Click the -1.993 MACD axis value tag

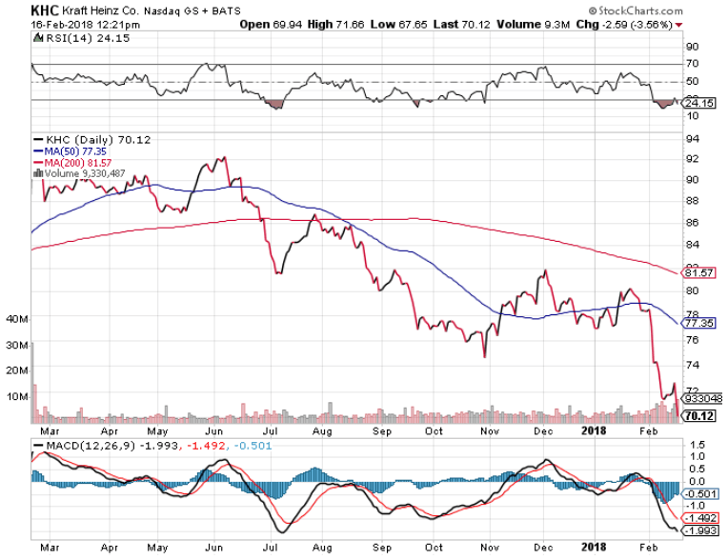point(700,530)
